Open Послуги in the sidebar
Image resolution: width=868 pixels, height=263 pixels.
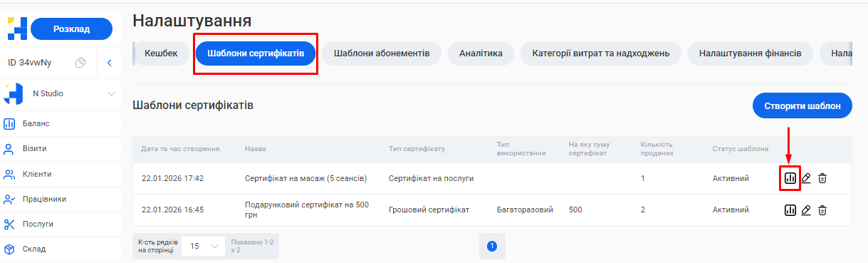61,224
